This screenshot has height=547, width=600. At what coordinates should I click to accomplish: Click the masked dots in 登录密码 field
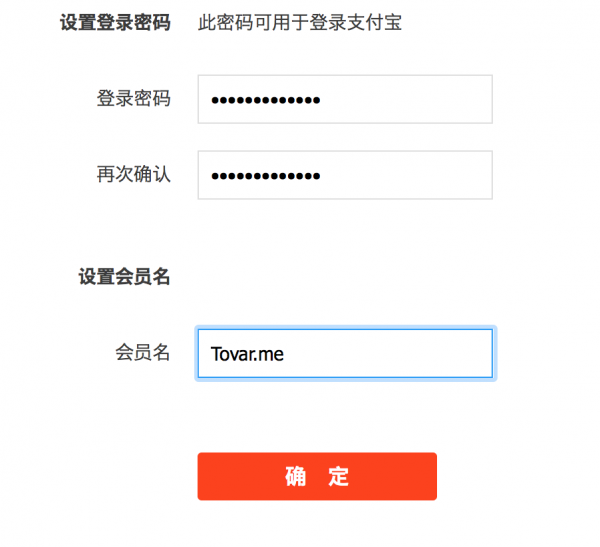pos(266,100)
